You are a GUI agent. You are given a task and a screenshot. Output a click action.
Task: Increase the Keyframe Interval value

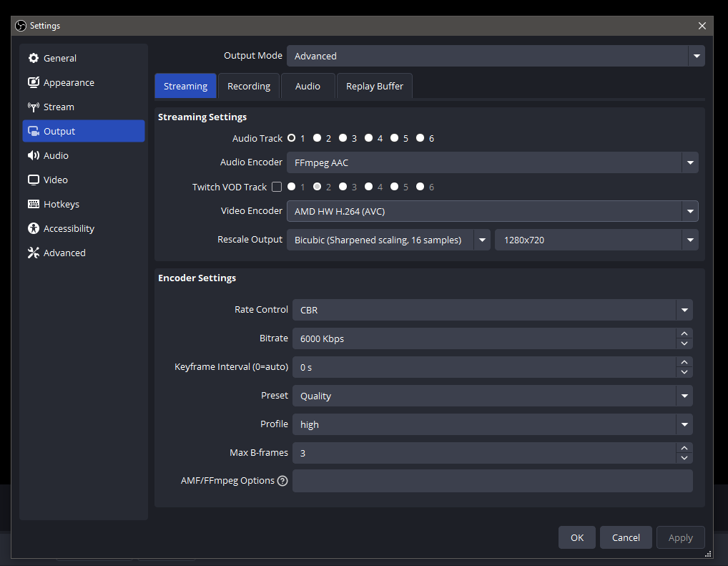click(x=684, y=362)
